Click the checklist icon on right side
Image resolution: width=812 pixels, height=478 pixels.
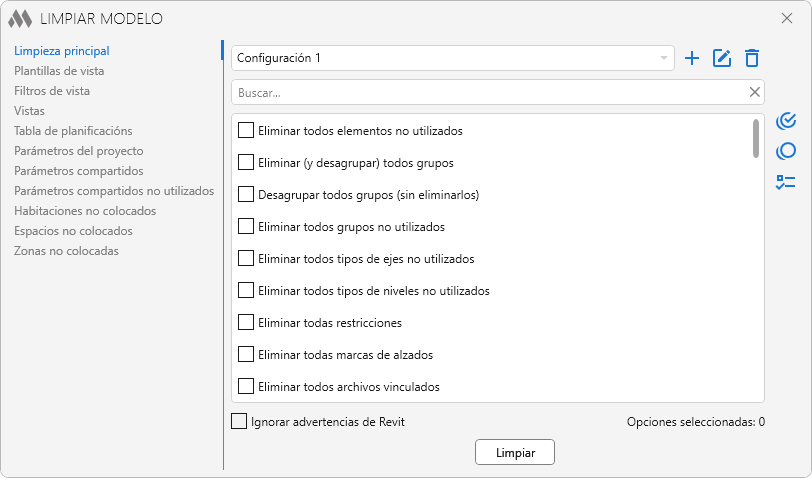pos(786,181)
